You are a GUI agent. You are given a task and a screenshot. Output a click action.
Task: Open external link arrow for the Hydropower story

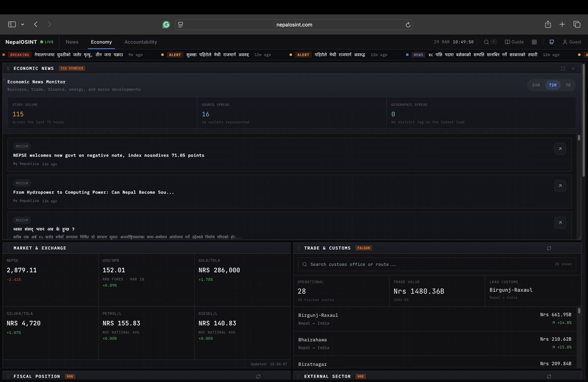(x=560, y=185)
